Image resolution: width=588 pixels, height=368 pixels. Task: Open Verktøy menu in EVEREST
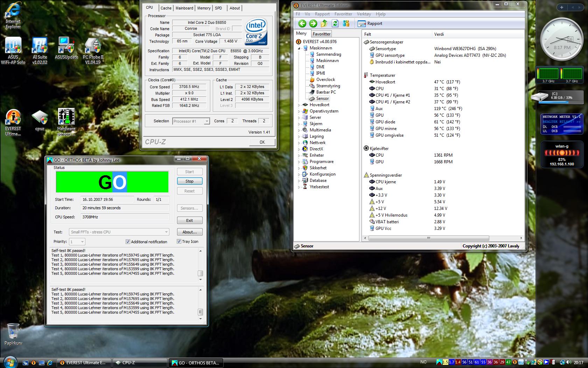[x=364, y=14]
